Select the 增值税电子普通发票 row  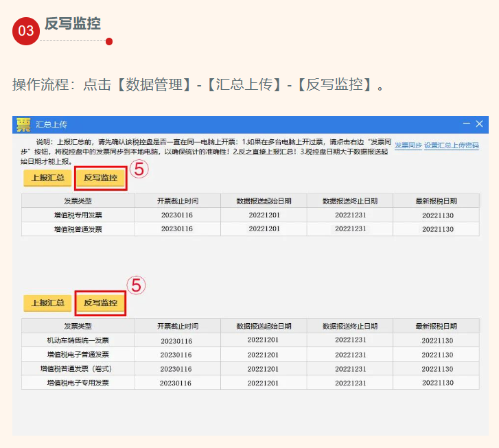click(x=78, y=355)
